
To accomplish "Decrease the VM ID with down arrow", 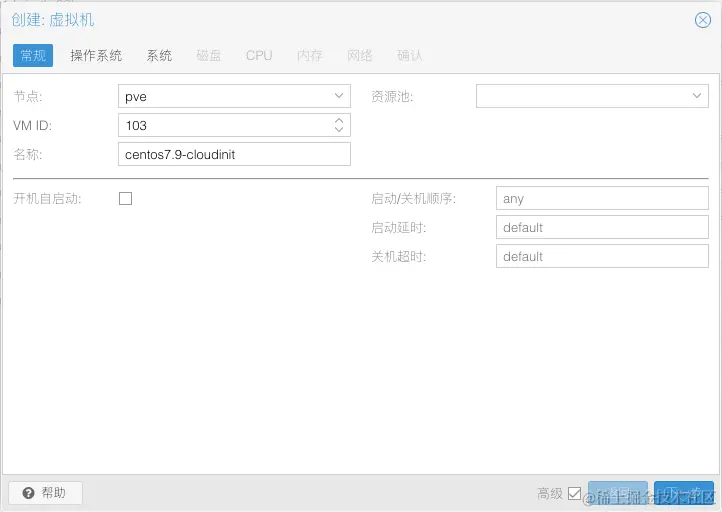I will (339, 130).
